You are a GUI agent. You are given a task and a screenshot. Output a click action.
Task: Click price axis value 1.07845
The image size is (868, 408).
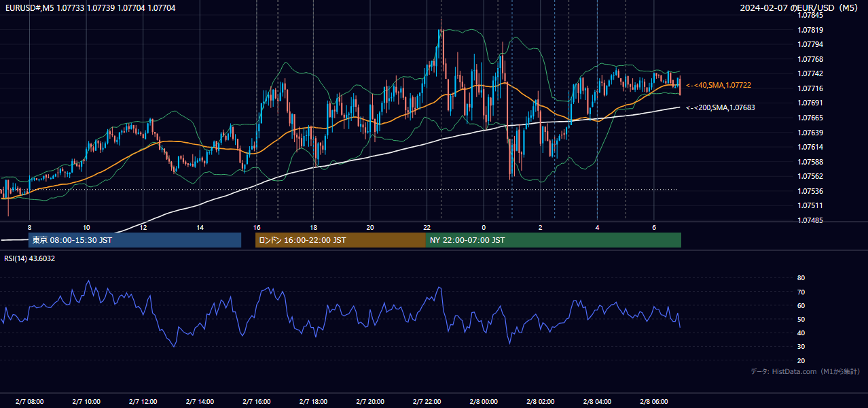pyautogui.click(x=810, y=15)
